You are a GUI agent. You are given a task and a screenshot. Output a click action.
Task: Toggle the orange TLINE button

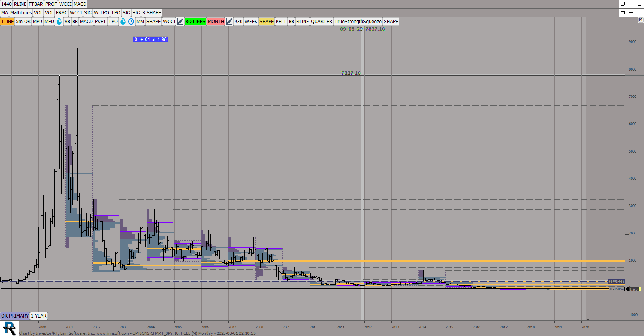click(7, 22)
